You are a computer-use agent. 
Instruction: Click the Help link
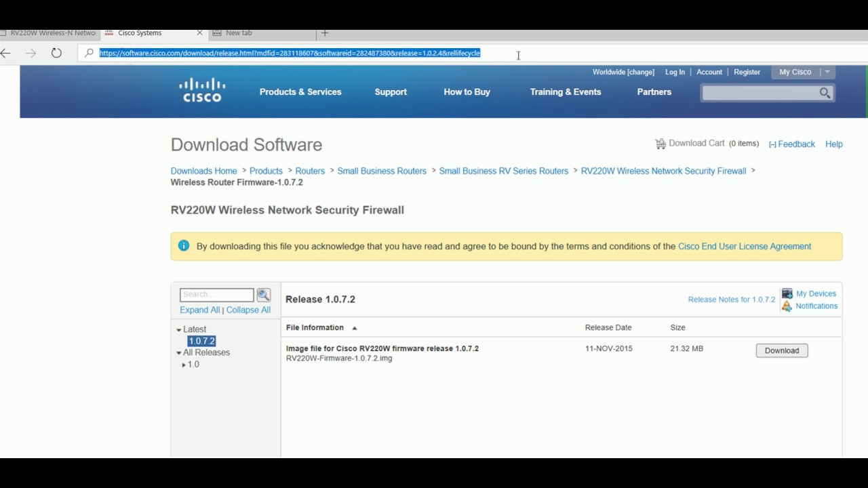834,144
